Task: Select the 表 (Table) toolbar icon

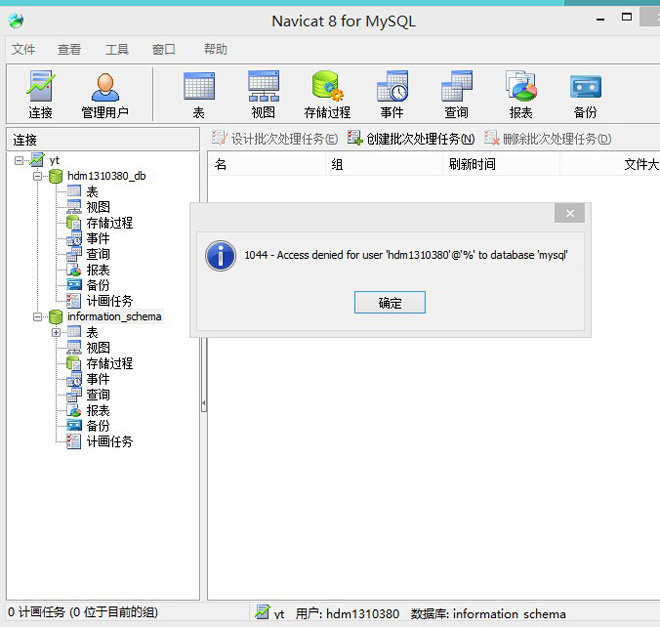Action: click(x=199, y=95)
